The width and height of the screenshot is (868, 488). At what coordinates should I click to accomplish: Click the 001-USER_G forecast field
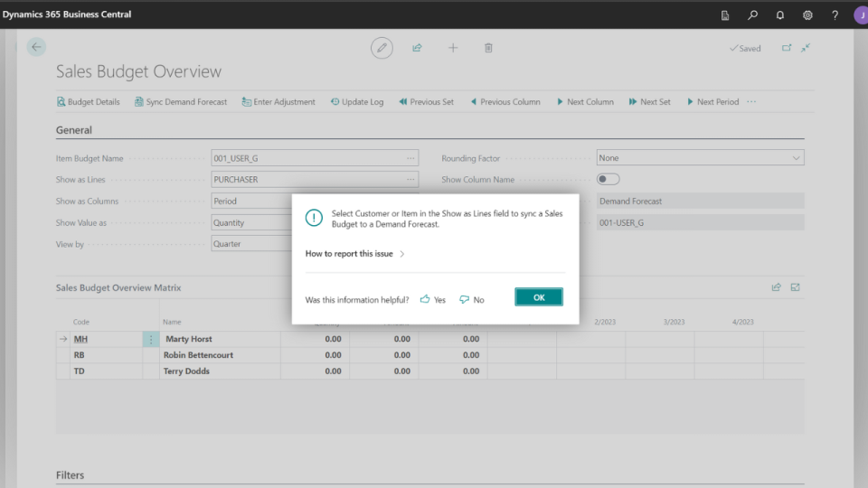click(700, 222)
